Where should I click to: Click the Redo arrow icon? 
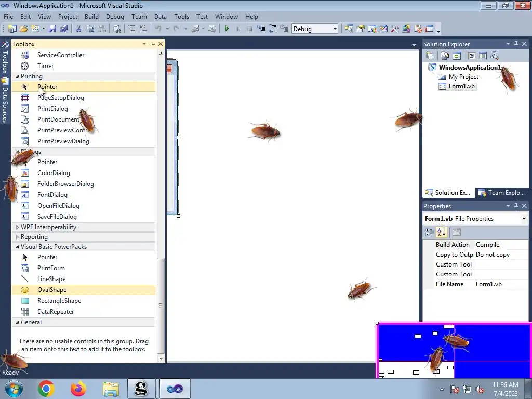pyautogui.click(x=177, y=29)
